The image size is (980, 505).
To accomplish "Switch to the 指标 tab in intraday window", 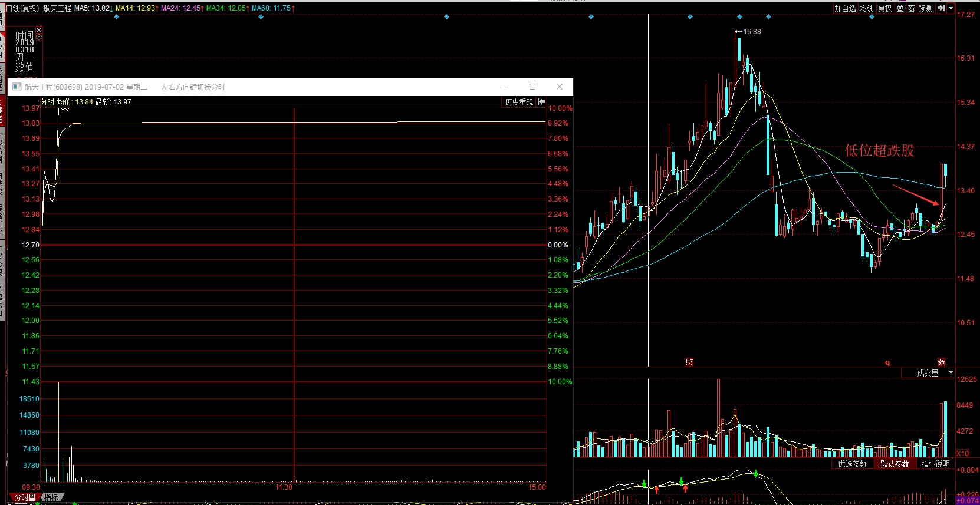I will pyautogui.click(x=51, y=497).
